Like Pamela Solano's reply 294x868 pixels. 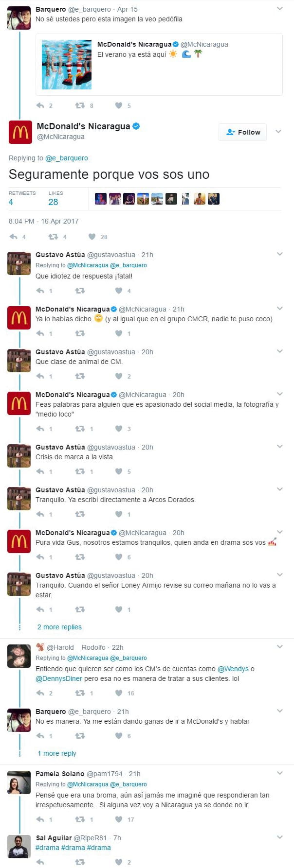coord(118,819)
